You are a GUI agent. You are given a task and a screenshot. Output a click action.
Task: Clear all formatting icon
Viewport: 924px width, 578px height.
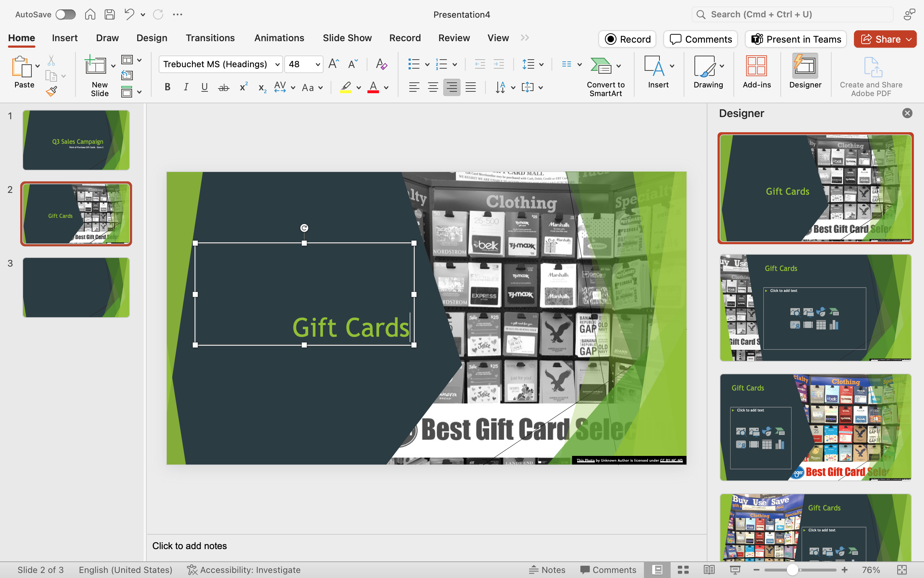coord(381,64)
